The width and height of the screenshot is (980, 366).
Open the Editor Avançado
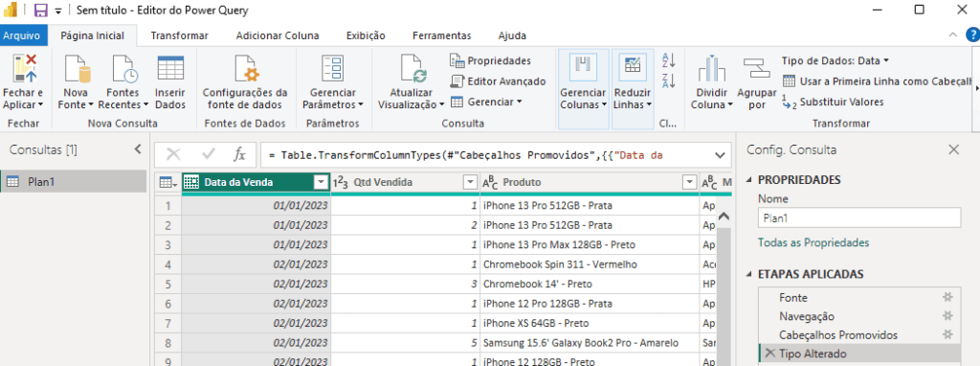click(498, 81)
